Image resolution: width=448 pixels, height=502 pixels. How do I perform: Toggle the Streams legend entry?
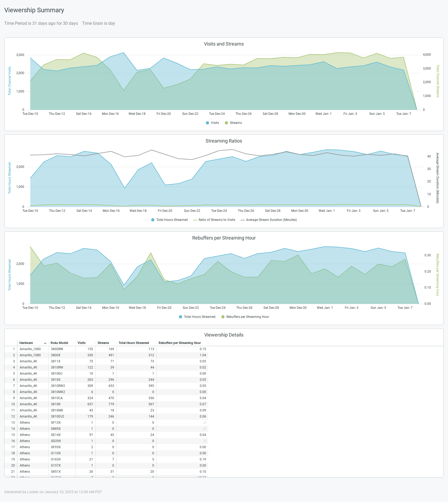coord(233,123)
